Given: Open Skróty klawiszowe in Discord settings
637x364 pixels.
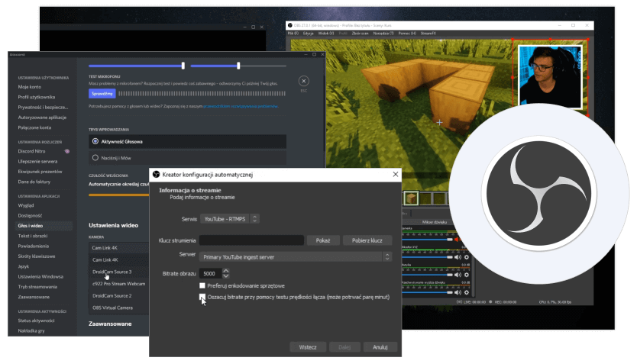Looking at the screenshot, I should pos(37,256).
